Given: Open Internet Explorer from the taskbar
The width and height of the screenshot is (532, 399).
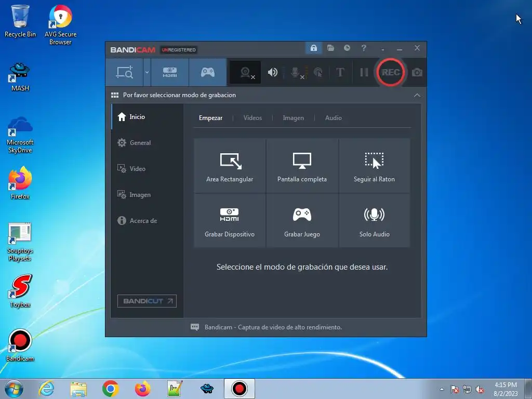Looking at the screenshot, I should [x=46, y=389].
